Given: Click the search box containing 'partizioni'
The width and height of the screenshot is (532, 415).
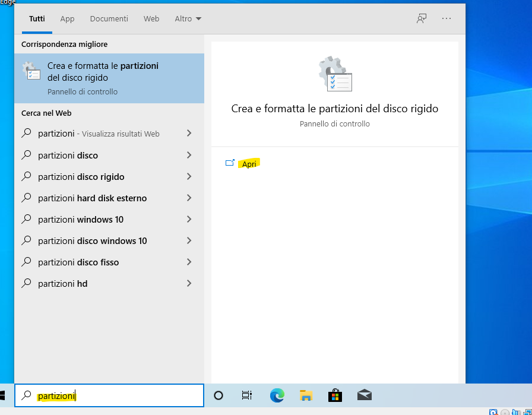Looking at the screenshot, I should coord(109,395).
